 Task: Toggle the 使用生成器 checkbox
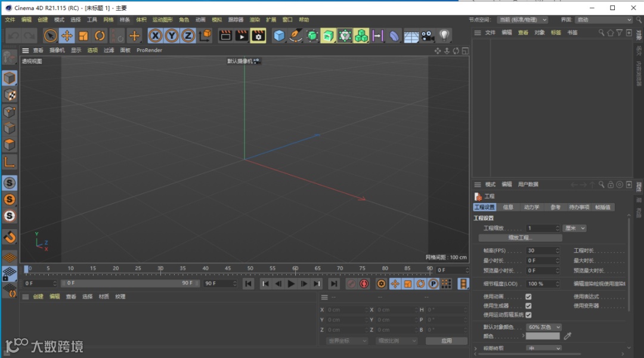point(528,305)
